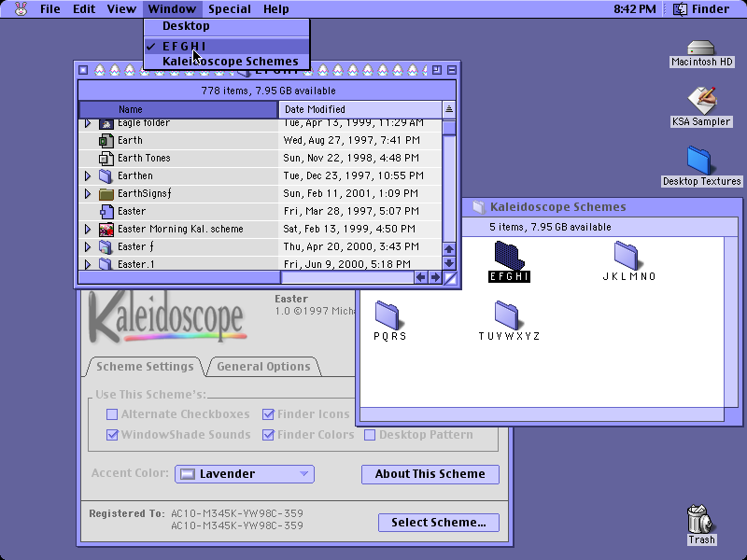Open the bunny Apple menu icon
This screenshot has height=560, width=747.
(x=21, y=8)
